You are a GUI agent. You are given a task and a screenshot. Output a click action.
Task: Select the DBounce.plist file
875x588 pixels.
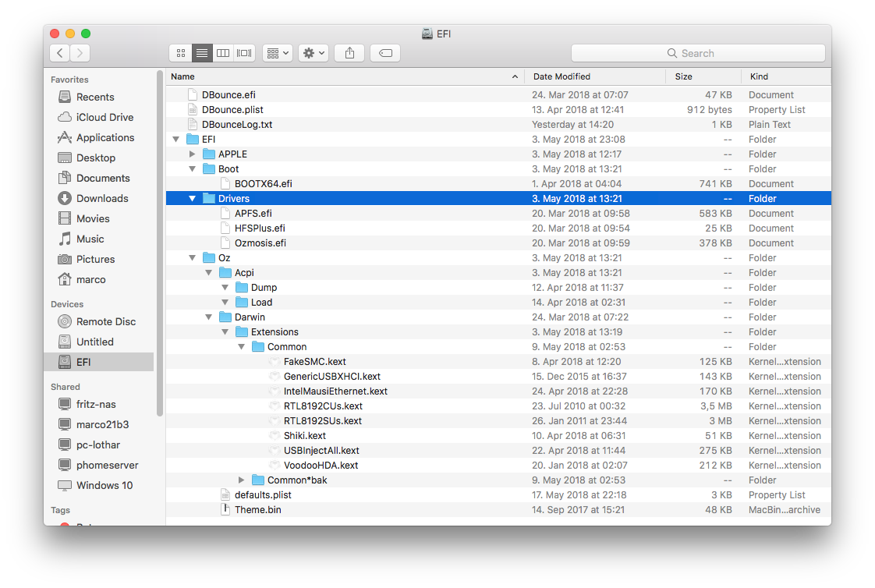coord(498,110)
